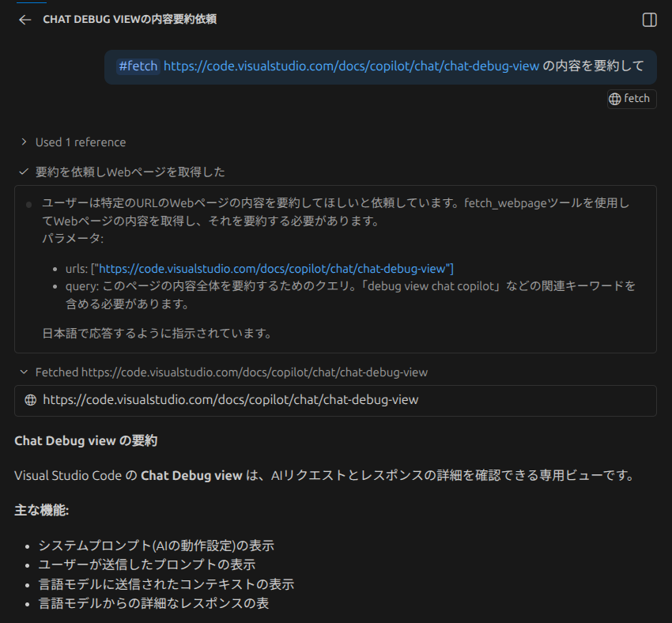Expand the Used 1 reference section
Viewport: 672px width, 623px height.
(x=79, y=142)
